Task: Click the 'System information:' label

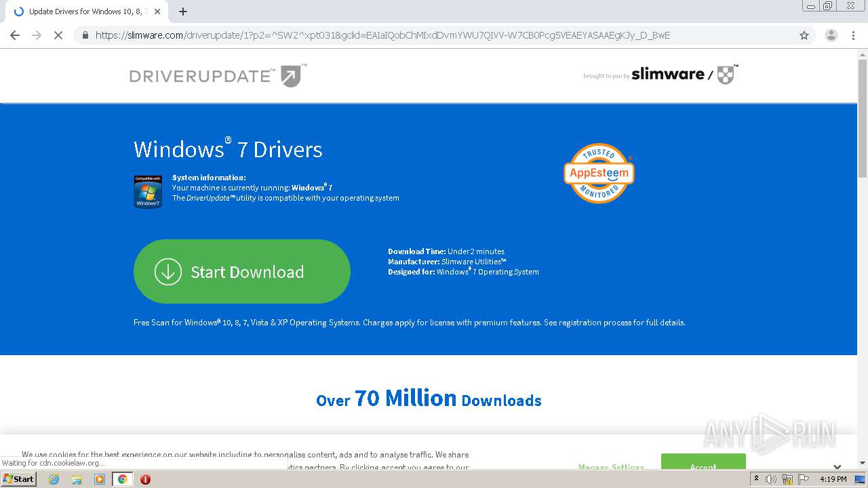Action: (209, 178)
